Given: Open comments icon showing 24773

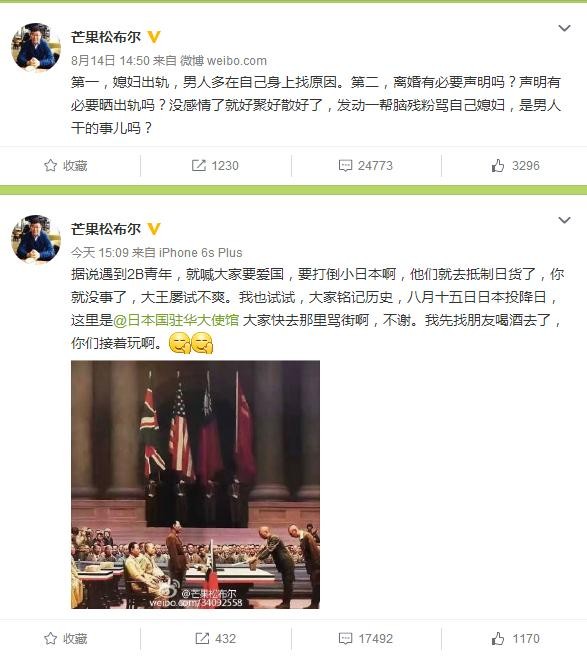Looking at the screenshot, I should [345, 165].
